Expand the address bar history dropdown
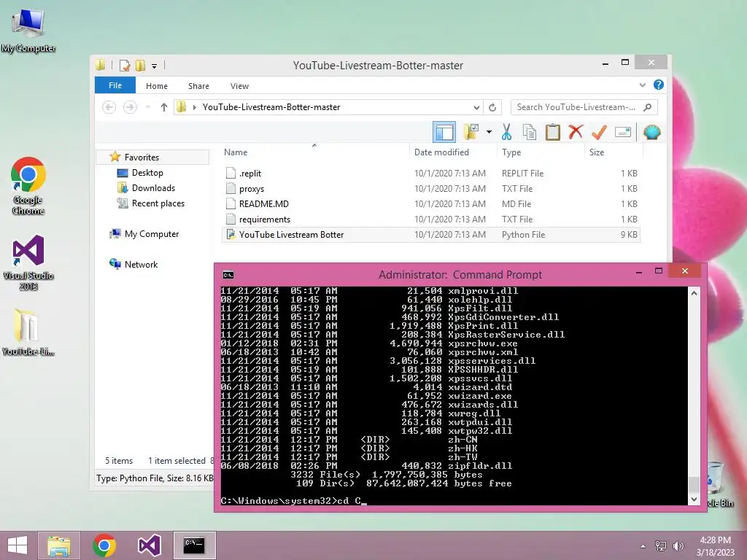This screenshot has height=560, width=747. 476,107
